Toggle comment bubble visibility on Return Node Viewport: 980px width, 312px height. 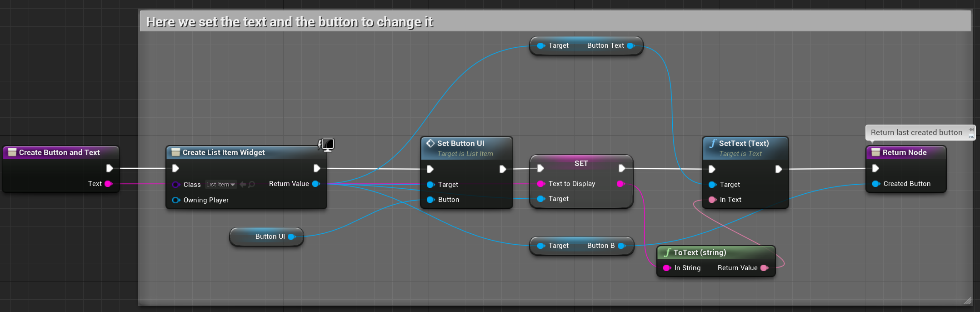click(971, 136)
